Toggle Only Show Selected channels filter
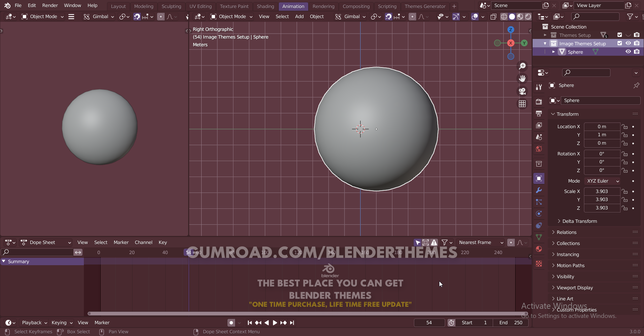Viewport: 644px width, 336px height. [x=417, y=242]
